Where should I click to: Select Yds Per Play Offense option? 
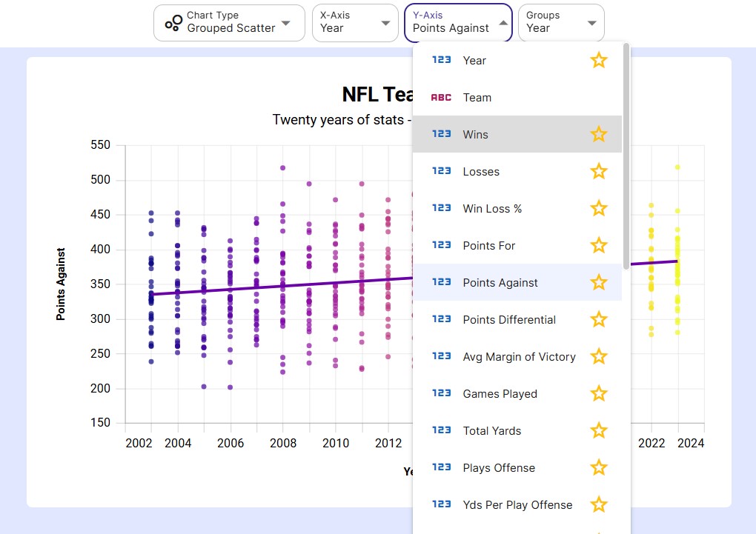(x=517, y=505)
